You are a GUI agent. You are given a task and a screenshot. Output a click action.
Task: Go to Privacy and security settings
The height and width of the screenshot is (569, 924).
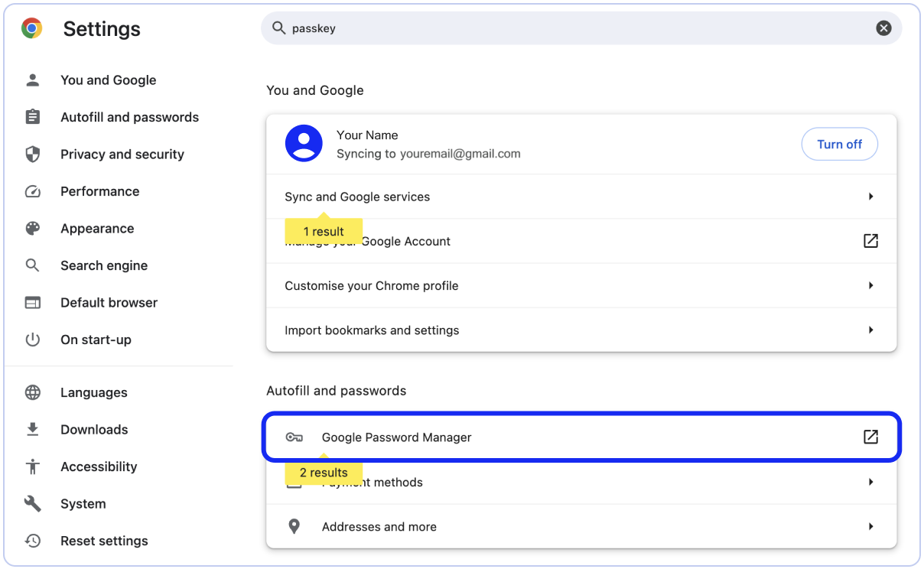pyautogui.click(x=122, y=154)
